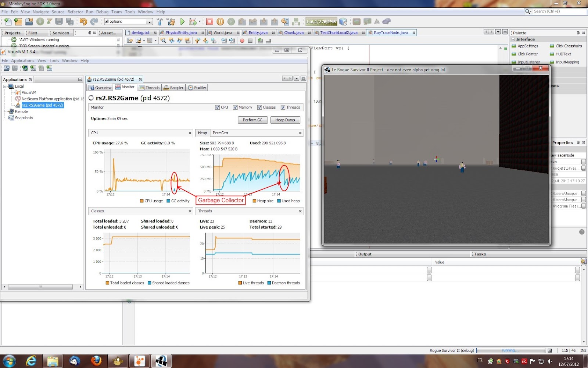
Task: Pause the debugger with the orange pause icon
Action: coord(220,22)
